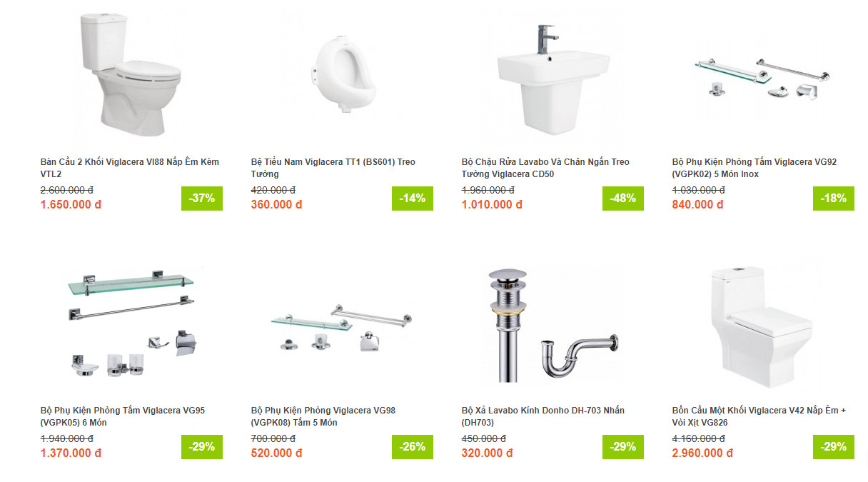
Task: Select the Donho DH-703 drain set picture
Action: (x=552, y=325)
